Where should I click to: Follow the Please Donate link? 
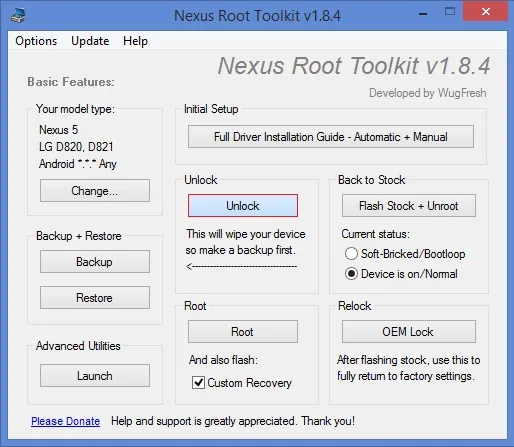tap(65, 421)
